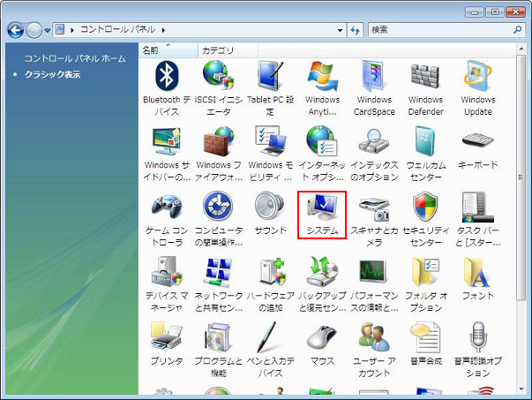
Task: Sort by カテゴリ column header
Action: point(228,50)
